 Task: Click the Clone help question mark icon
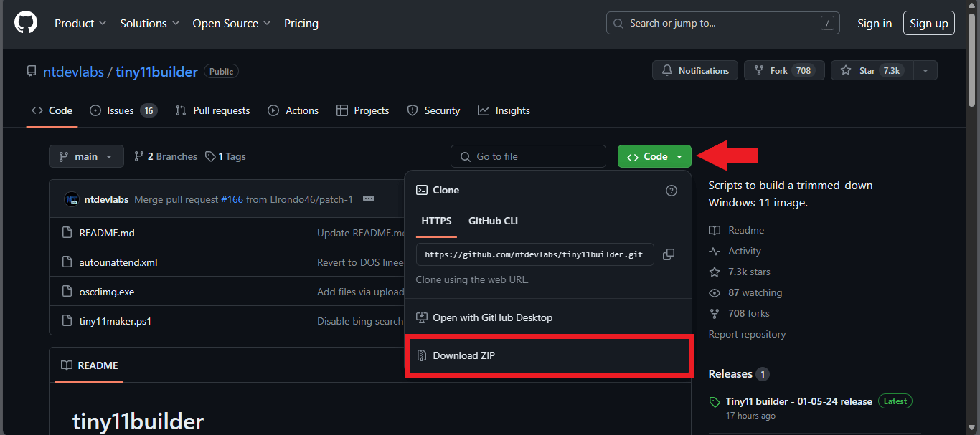click(672, 190)
